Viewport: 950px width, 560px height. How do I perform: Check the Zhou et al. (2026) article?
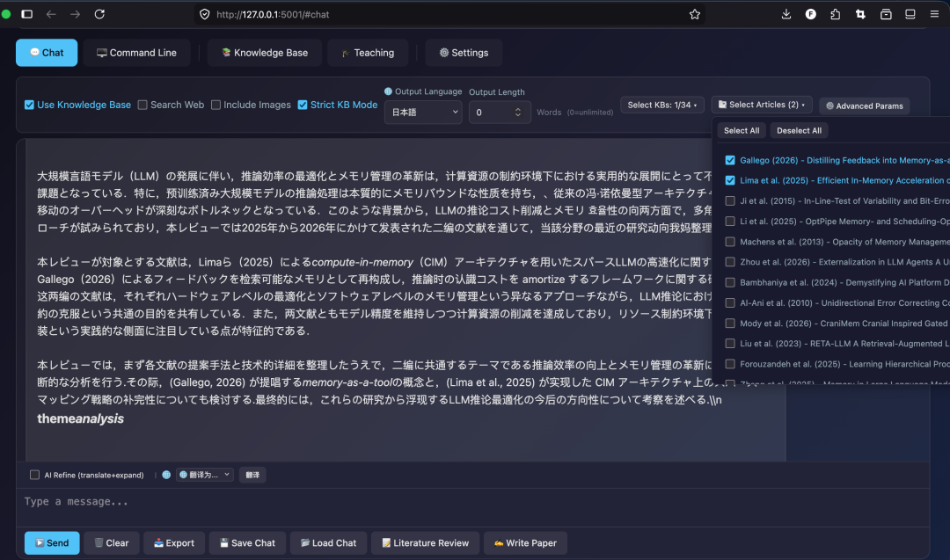730,262
